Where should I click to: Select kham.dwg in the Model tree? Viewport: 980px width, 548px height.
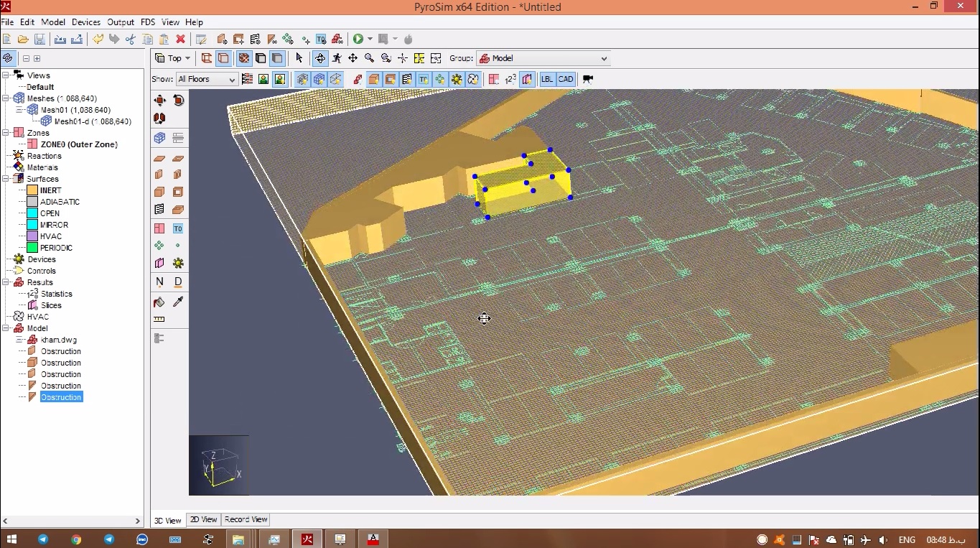tap(59, 340)
